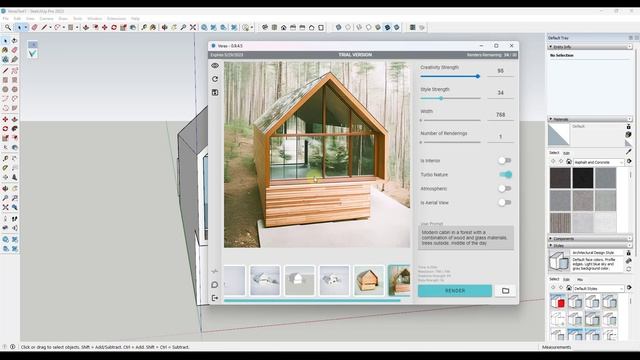Select the Iso view house icon in top toolbar
This screenshot has width=640, height=360.
(265, 27)
